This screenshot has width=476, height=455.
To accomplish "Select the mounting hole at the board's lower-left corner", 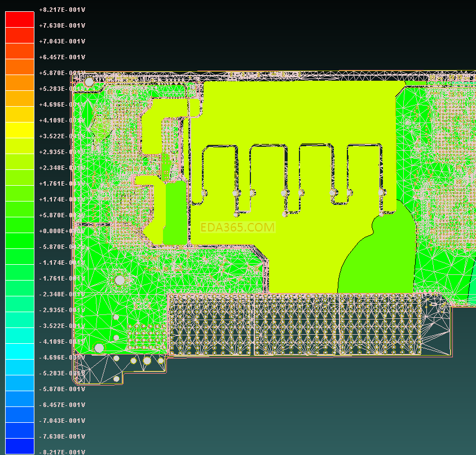I will tap(99, 348).
